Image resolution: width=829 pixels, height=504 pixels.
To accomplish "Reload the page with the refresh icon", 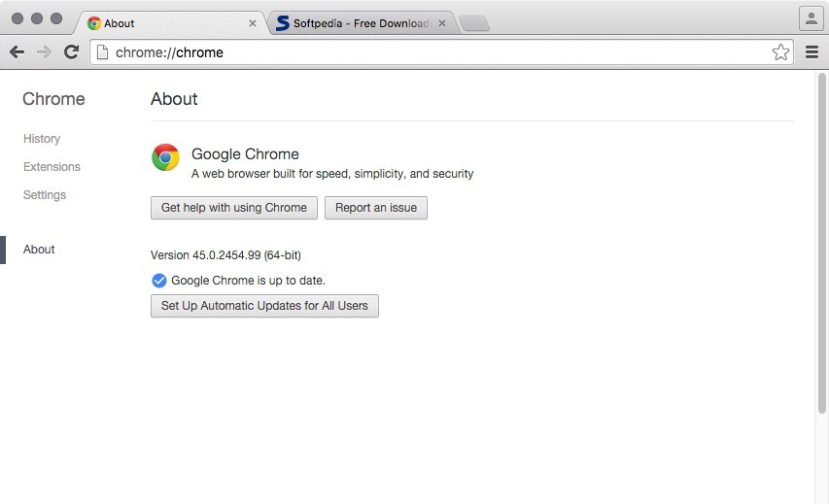I will pos(71,51).
